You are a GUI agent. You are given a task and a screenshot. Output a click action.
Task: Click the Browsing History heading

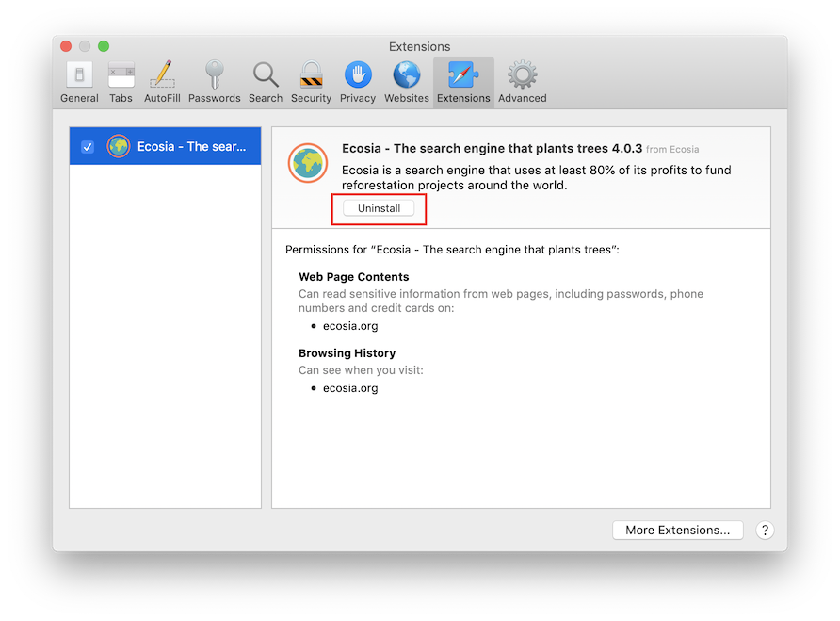pos(347,353)
